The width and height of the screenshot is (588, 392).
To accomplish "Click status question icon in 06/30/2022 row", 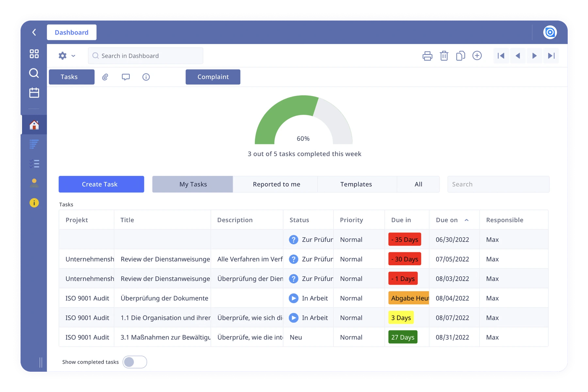I will click(294, 239).
